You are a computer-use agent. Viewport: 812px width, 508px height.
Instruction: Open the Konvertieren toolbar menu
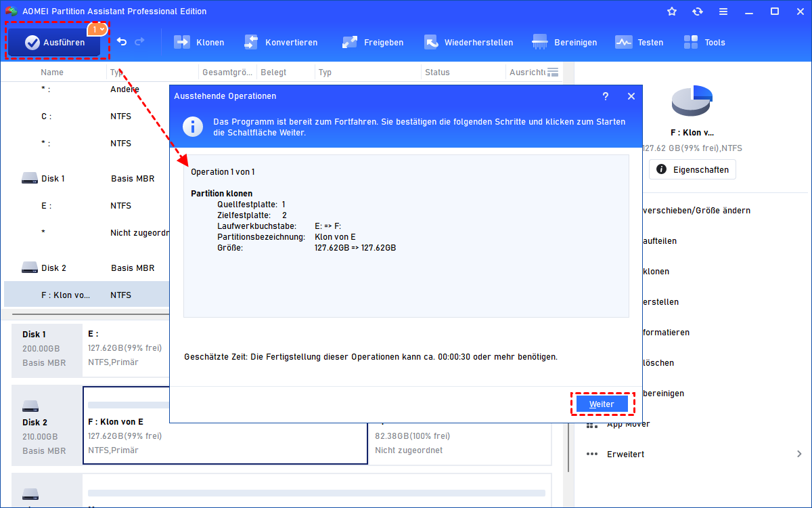280,42
